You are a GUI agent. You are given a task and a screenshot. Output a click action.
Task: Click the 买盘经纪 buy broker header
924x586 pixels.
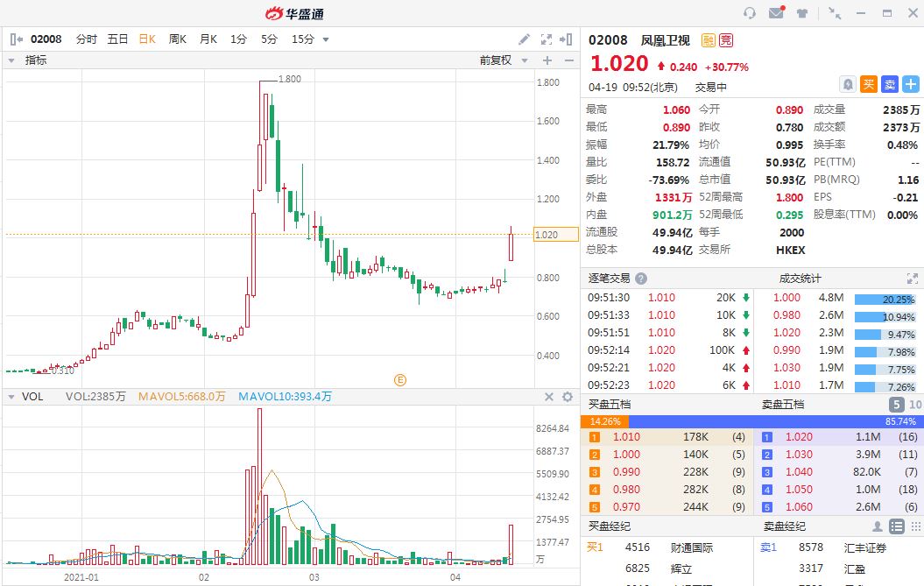pos(610,526)
